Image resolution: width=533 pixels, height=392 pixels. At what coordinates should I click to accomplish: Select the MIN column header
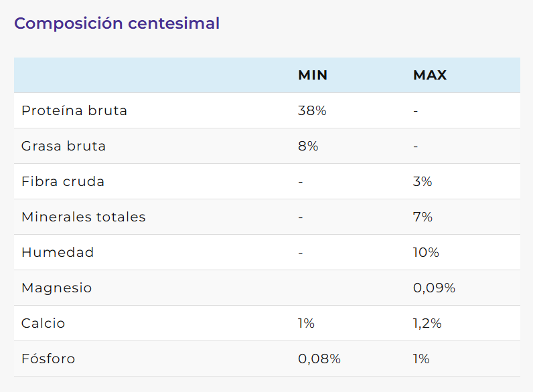point(313,76)
